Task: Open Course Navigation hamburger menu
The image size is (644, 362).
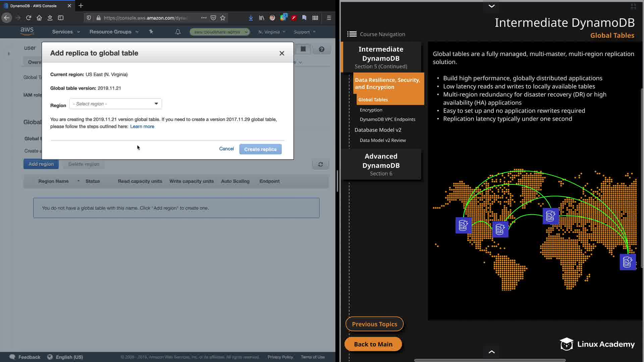Action: (x=352, y=34)
